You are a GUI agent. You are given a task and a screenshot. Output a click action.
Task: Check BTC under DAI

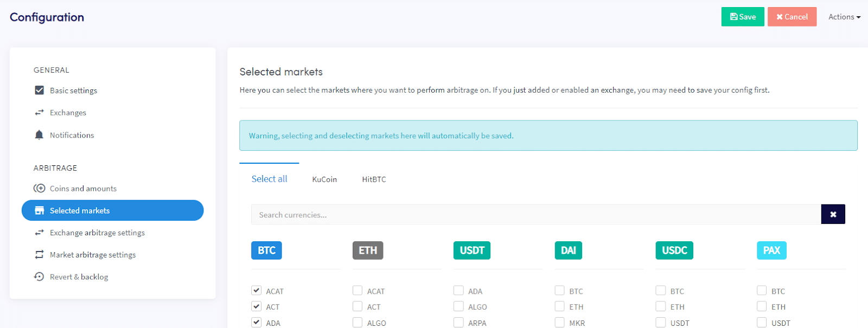tap(560, 291)
